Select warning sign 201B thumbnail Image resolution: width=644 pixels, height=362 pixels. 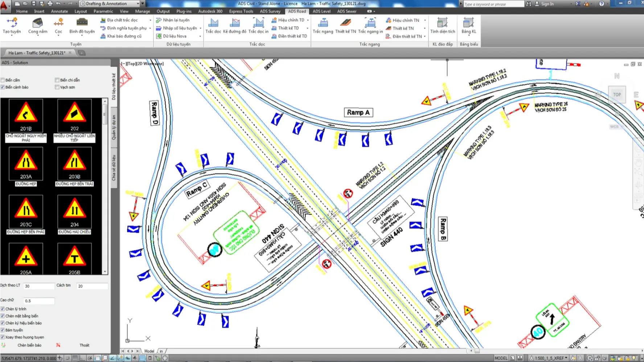tap(26, 116)
